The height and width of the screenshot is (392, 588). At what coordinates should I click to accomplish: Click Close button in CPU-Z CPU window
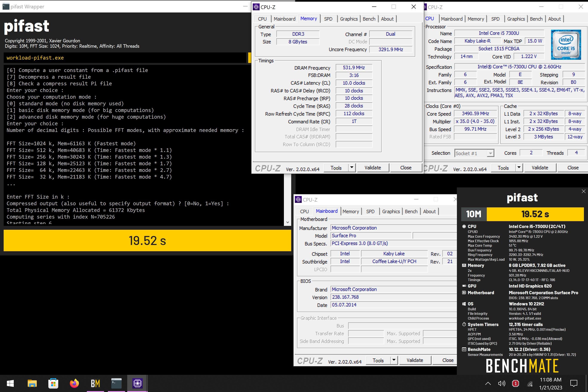coord(573,168)
